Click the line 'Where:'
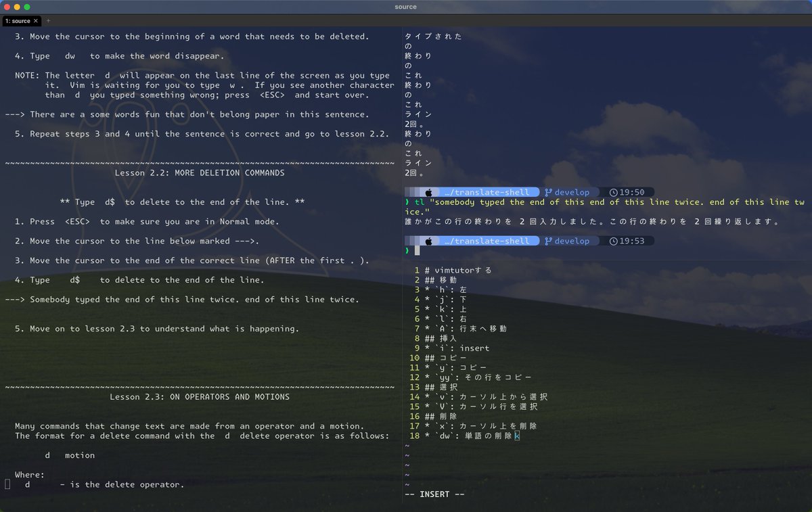812x512 pixels. click(x=30, y=475)
